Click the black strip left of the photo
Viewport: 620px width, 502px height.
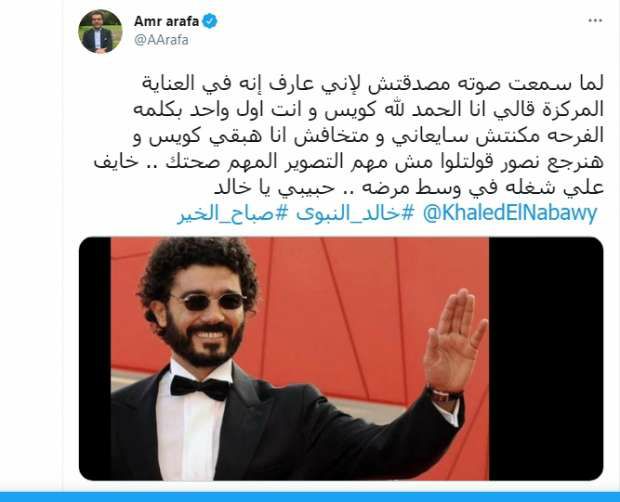95,359
